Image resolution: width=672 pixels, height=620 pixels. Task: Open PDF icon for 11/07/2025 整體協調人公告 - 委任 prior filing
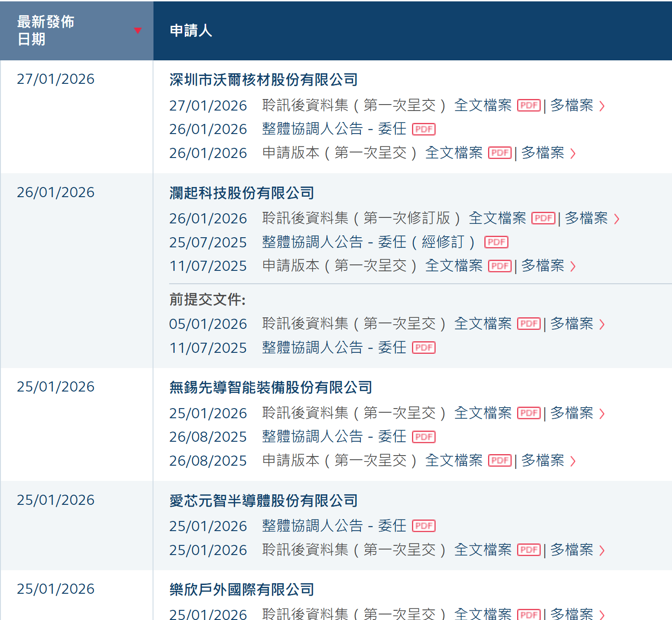point(424,348)
